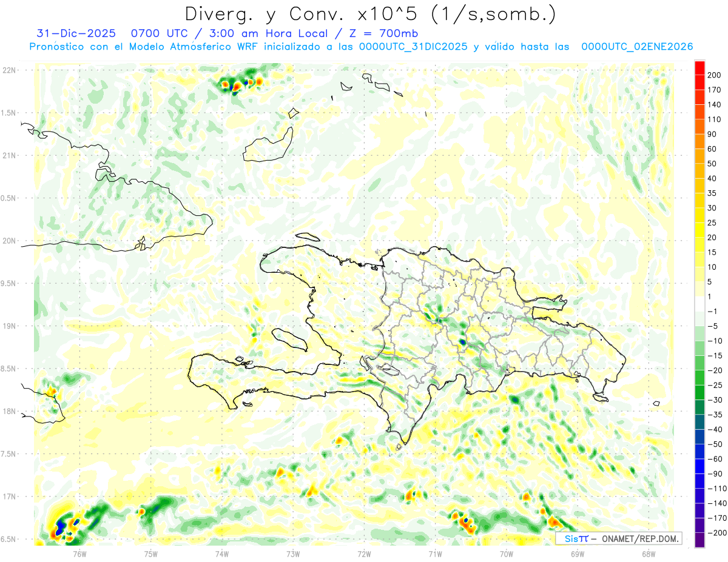Click the '0000UTC_02ENE2026' valid-until timestamp
This screenshot has height=562, width=728.
tap(637, 47)
